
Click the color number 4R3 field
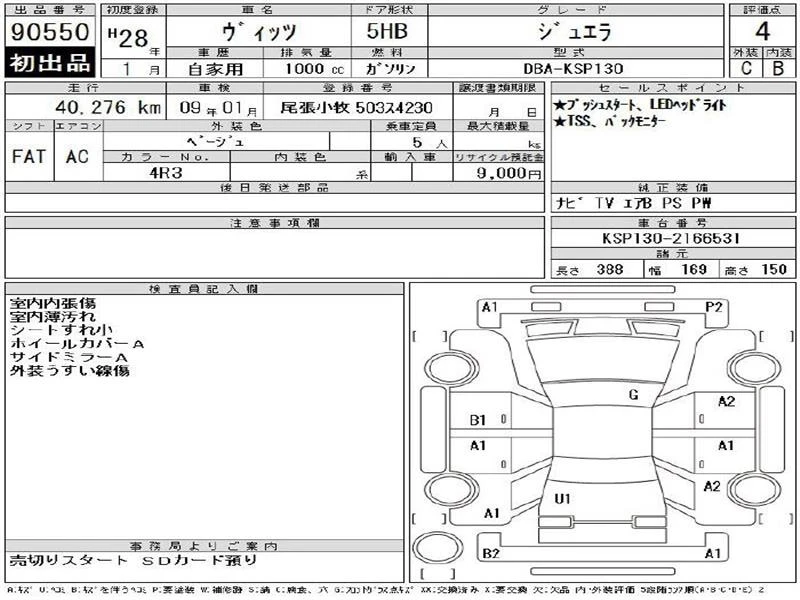(x=166, y=172)
